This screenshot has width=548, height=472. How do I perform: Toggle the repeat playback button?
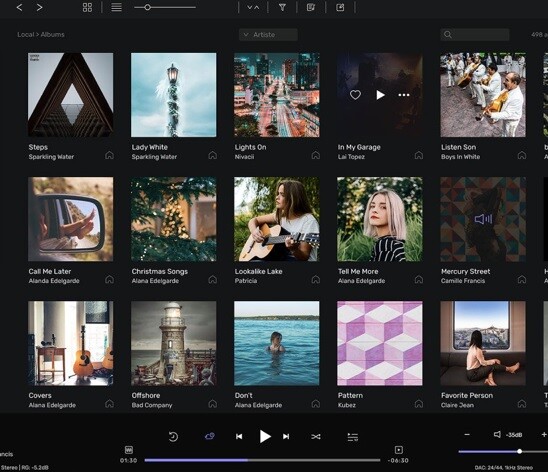pyautogui.click(x=173, y=436)
